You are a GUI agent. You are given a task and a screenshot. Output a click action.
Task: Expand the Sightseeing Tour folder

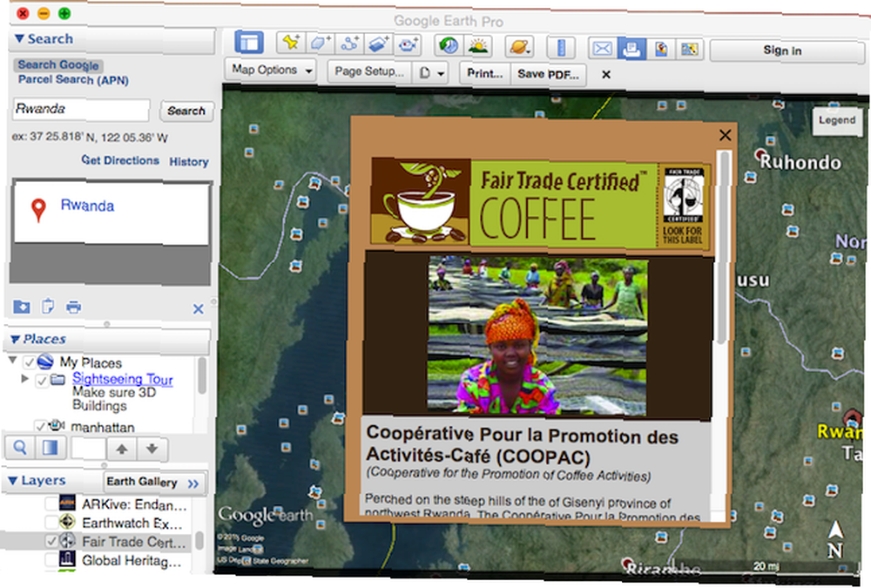point(24,378)
